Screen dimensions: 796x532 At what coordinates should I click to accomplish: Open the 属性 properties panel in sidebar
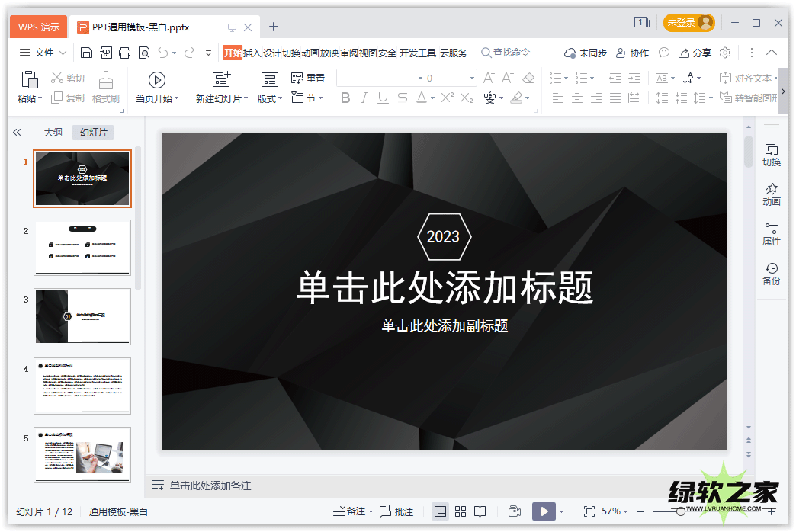pos(771,234)
